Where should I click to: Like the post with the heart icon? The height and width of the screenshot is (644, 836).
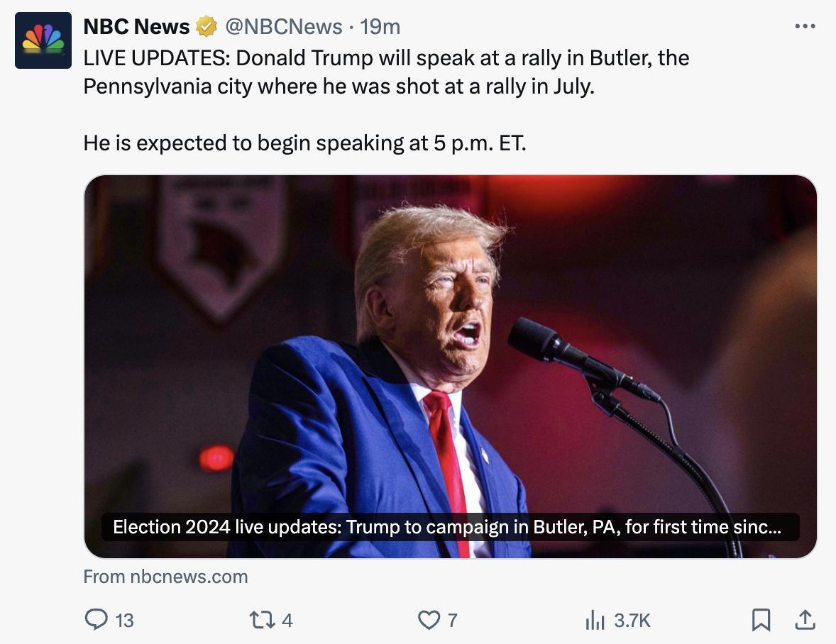pyautogui.click(x=428, y=620)
